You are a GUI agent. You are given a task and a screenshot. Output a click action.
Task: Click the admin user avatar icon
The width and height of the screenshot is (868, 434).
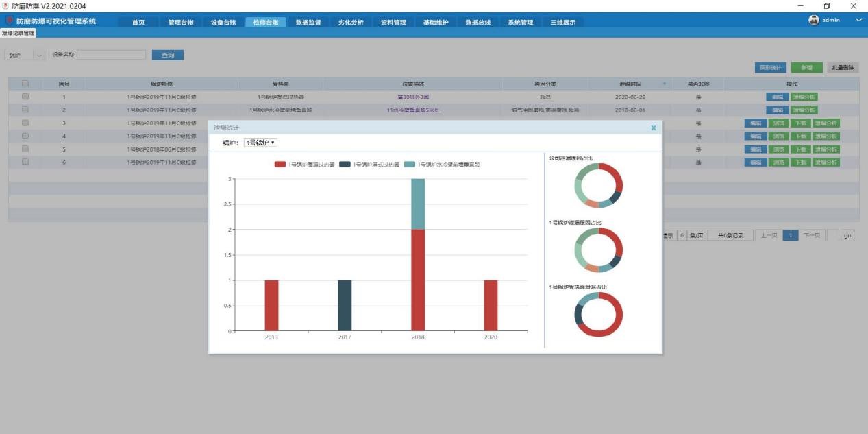point(814,21)
